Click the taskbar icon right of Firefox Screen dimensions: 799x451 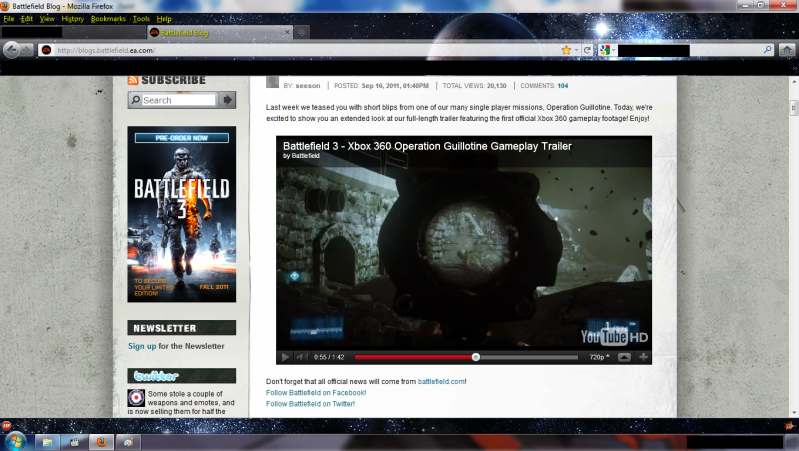point(128,442)
